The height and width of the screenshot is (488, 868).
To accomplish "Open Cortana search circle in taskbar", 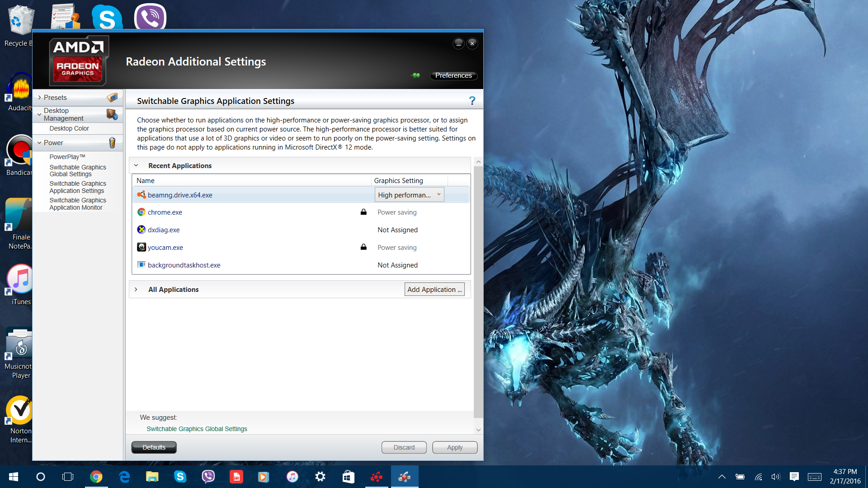I will click(41, 477).
